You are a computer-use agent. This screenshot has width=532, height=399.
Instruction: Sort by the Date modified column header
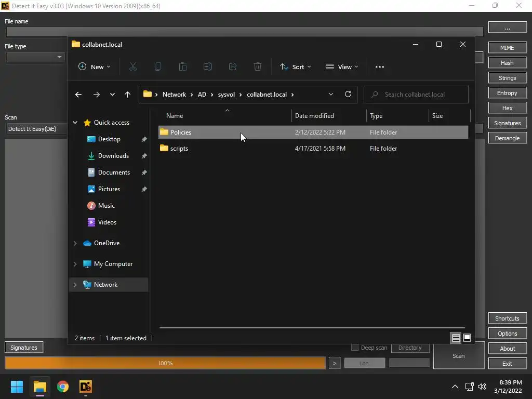tap(329, 116)
